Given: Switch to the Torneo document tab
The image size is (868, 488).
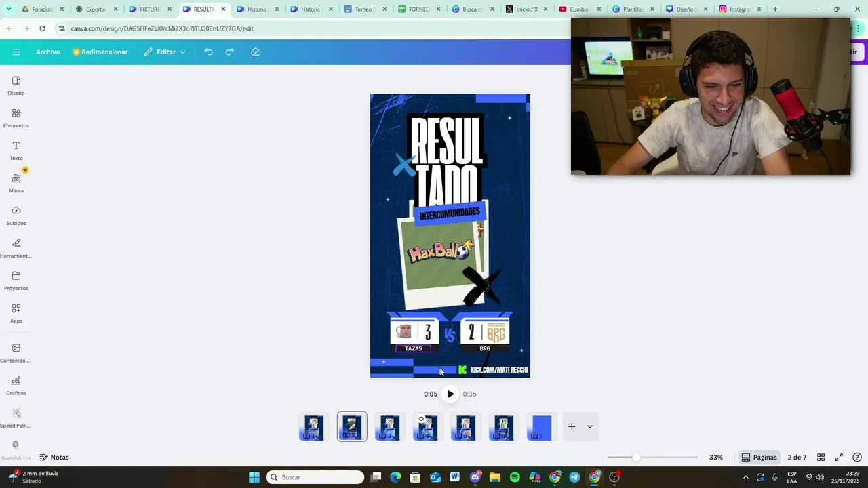Looking at the screenshot, I should pyautogui.click(x=365, y=9).
